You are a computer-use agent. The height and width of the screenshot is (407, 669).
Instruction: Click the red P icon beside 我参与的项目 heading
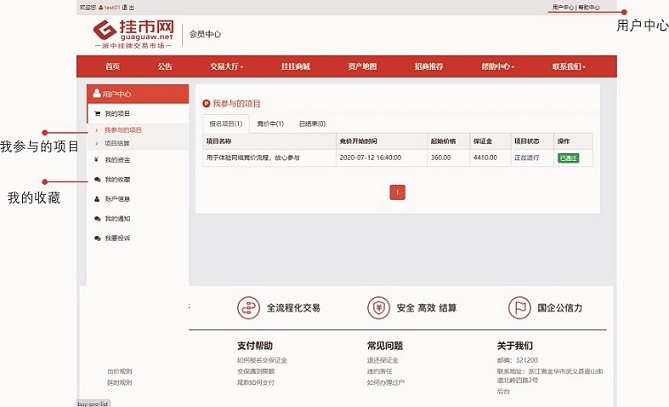206,103
